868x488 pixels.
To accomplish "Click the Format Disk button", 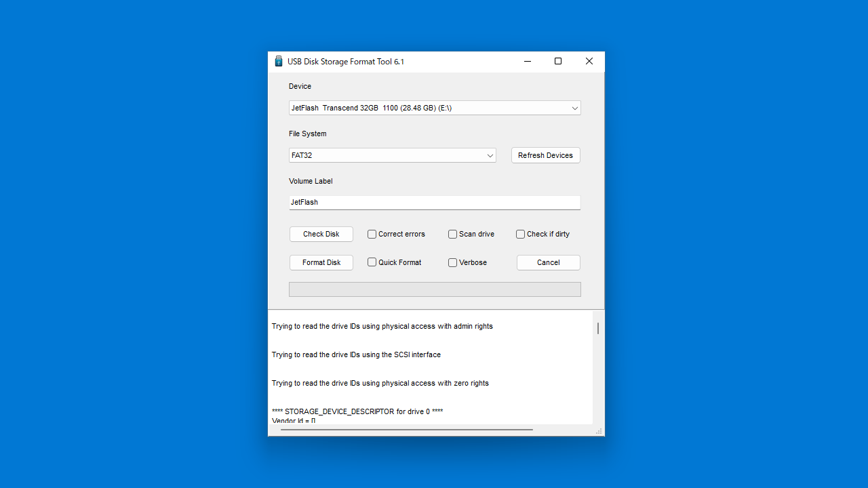I will [x=321, y=262].
